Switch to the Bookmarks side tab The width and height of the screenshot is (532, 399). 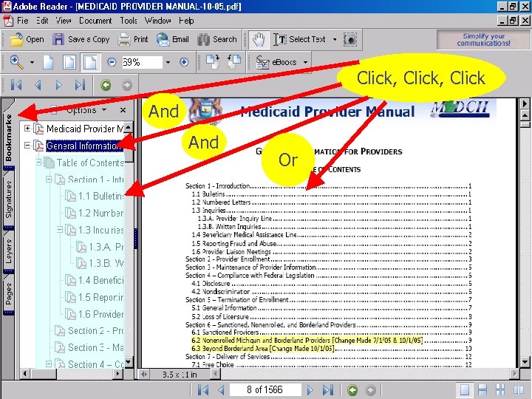[x=8, y=137]
